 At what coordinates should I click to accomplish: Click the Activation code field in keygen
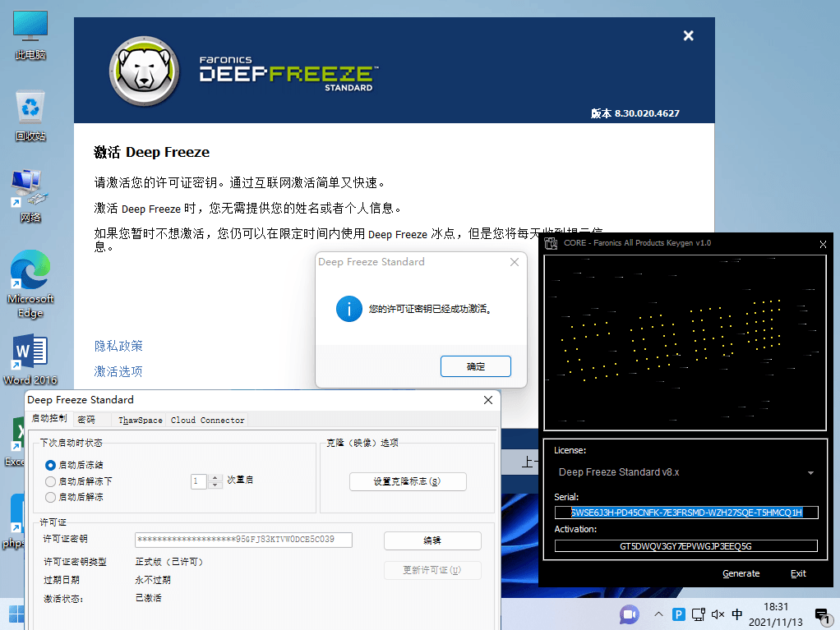[685, 546]
